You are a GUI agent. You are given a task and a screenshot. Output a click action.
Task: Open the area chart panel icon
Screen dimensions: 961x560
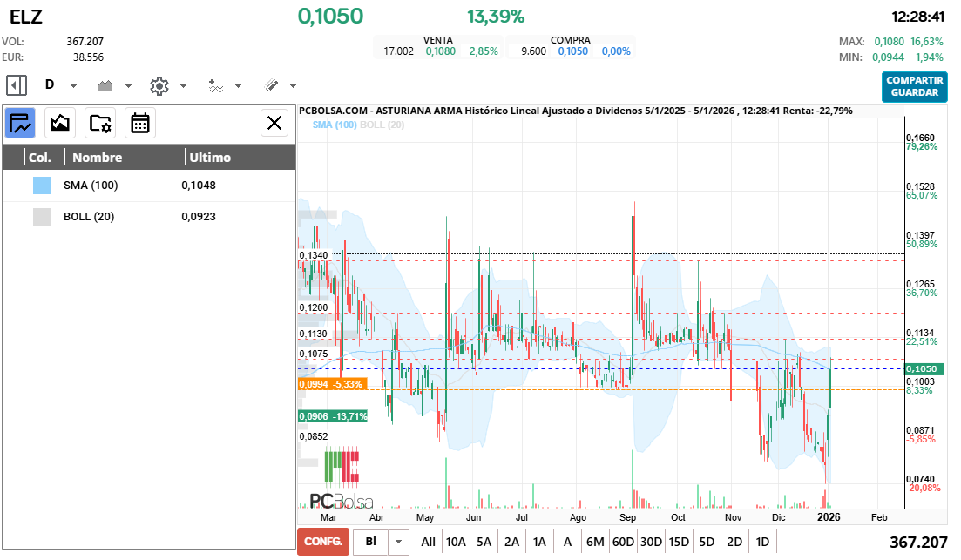tap(60, 123)
